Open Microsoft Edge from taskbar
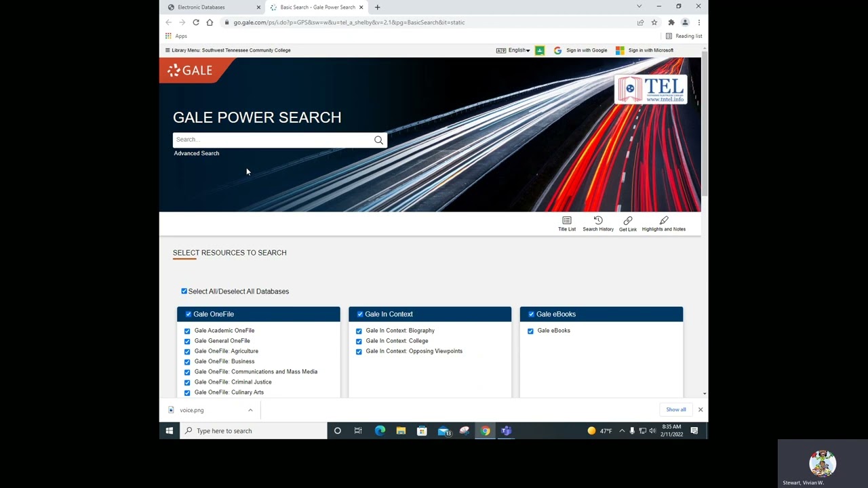This screenshot has width=868, height=488. (380, 430)
